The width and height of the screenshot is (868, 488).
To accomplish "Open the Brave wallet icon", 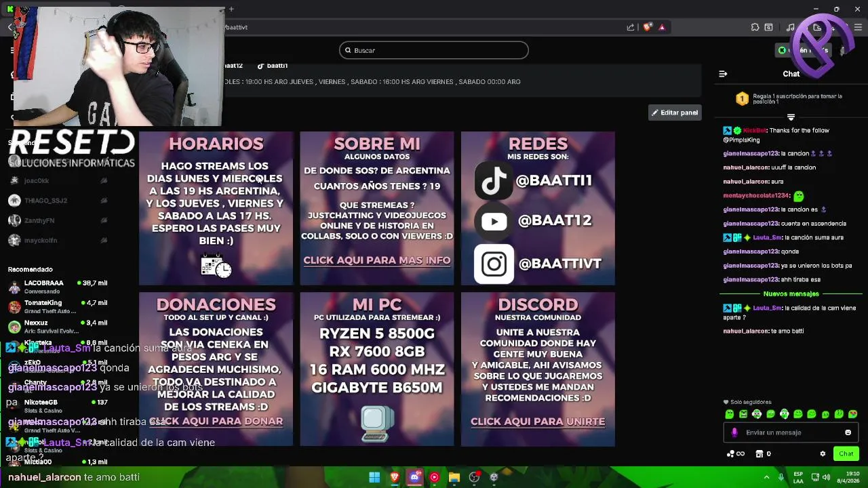I will coord(817,27).
